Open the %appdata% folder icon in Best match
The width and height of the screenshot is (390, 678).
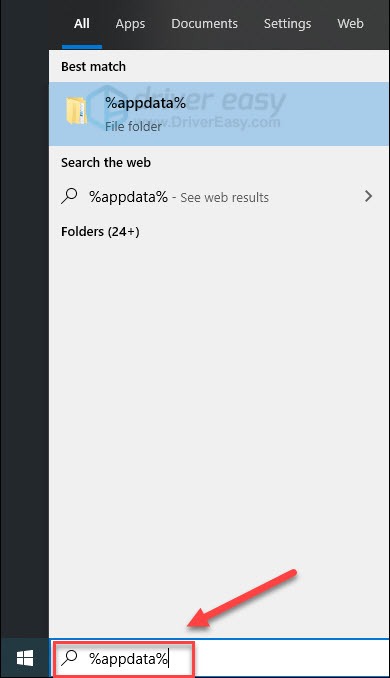(x=77, y=112)
